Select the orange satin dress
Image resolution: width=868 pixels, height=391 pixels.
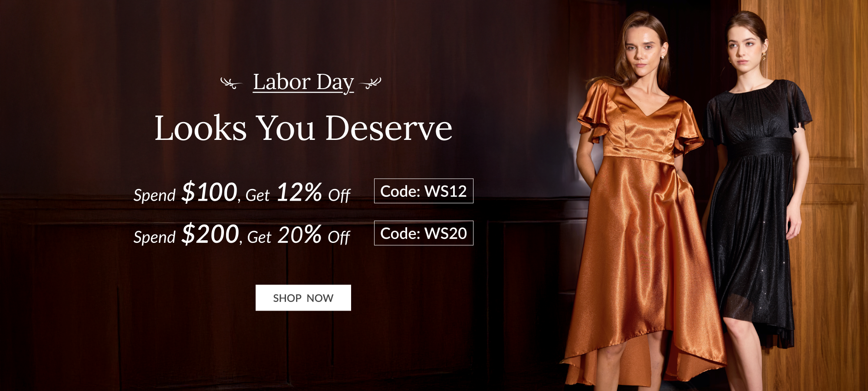[x=642, y=230]
